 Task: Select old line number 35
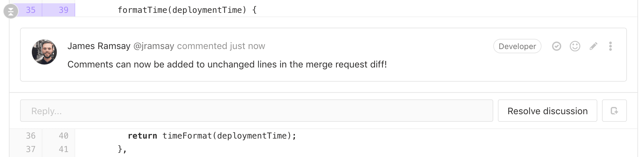point(31,10)
